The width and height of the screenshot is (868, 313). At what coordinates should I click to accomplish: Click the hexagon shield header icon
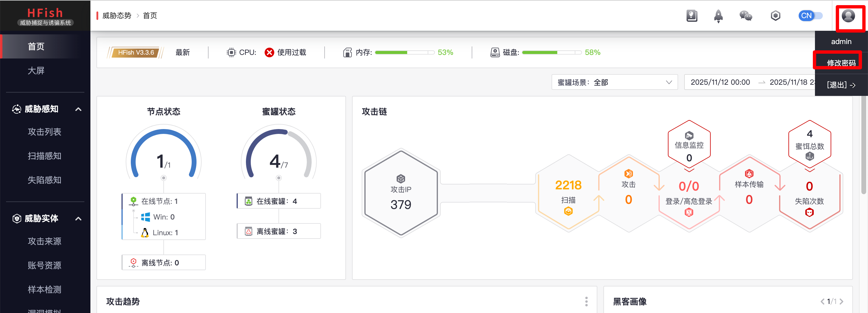coord(775,16)
